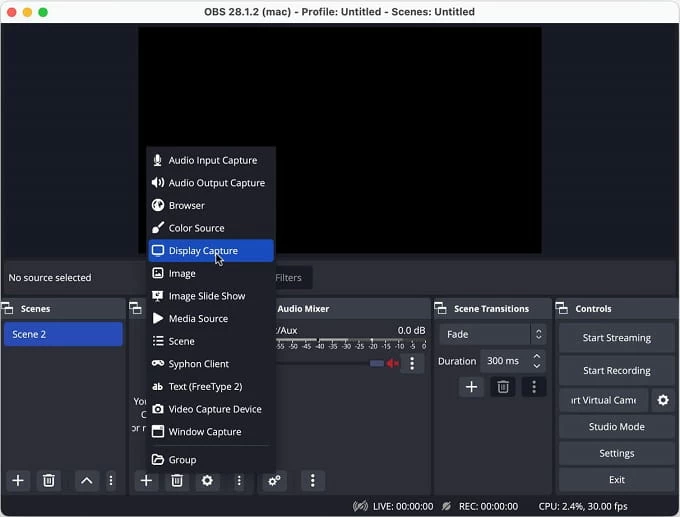Open Mic/Aux three-dot options menu
Screen dimensions: 680x517
tap(412, 364)
